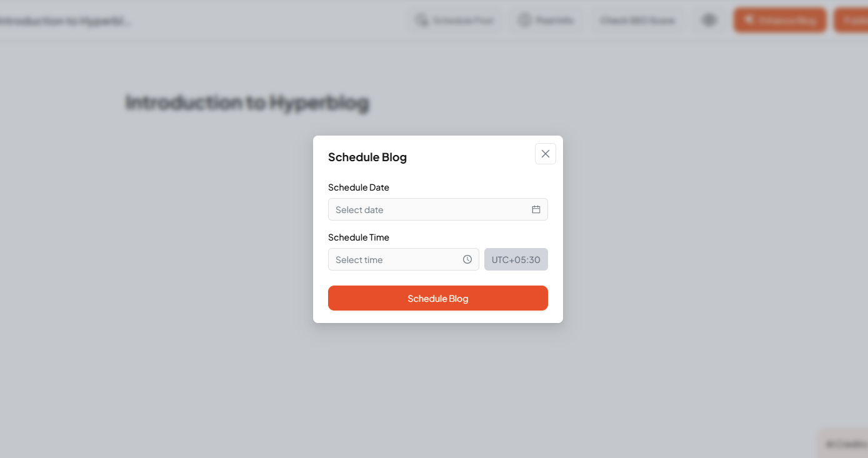This screenshot has width=868, height=458.
Task: Click the clock icon in Schedule Time field
Action: (467, 259)
